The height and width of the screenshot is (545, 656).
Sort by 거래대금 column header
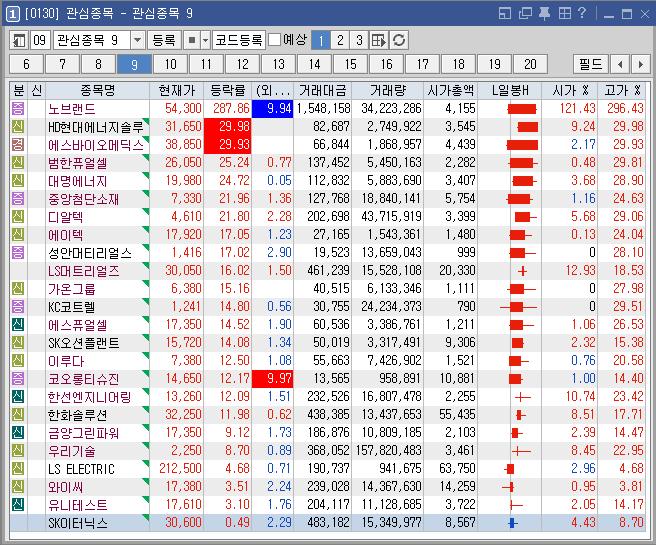point(323,90)
